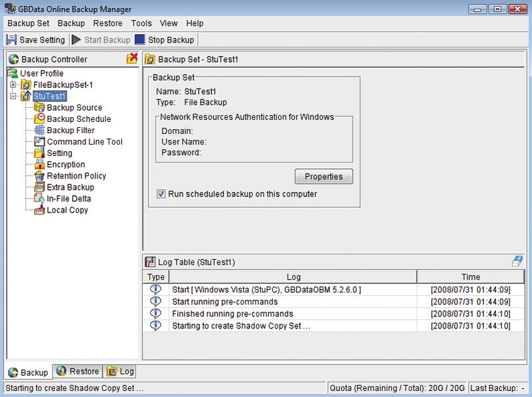Click the Type column header in Log Table
The width and height of the screenshot is (532, 397).
coord(156,276)
